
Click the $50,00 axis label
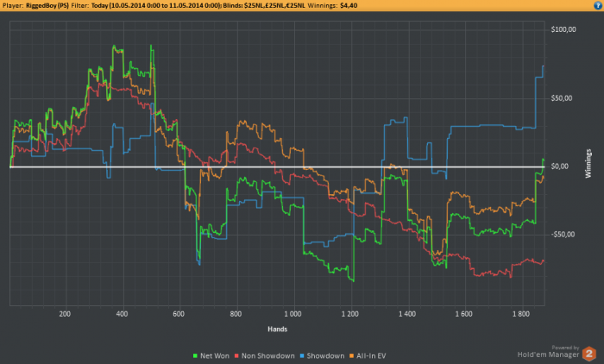click(562, 98)
